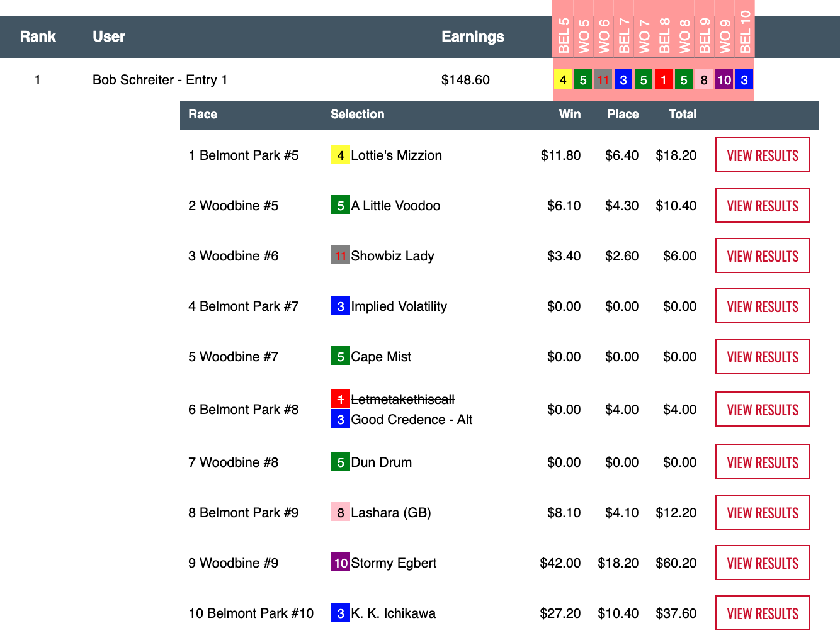840x633 pixels.
Task: Click gray 11 badge beside Showbiz Lady
Action: tap(340, 255)
